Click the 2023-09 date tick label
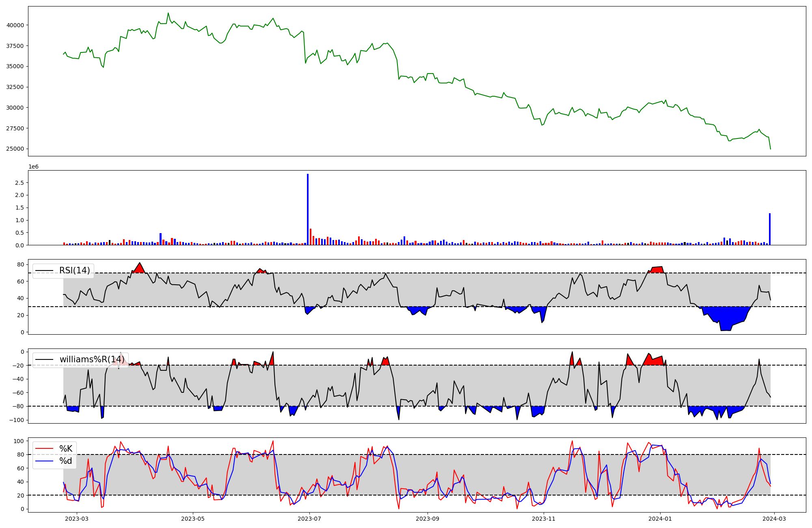The width and height of the screenshot is (812, 528). [x=428, y=519]
